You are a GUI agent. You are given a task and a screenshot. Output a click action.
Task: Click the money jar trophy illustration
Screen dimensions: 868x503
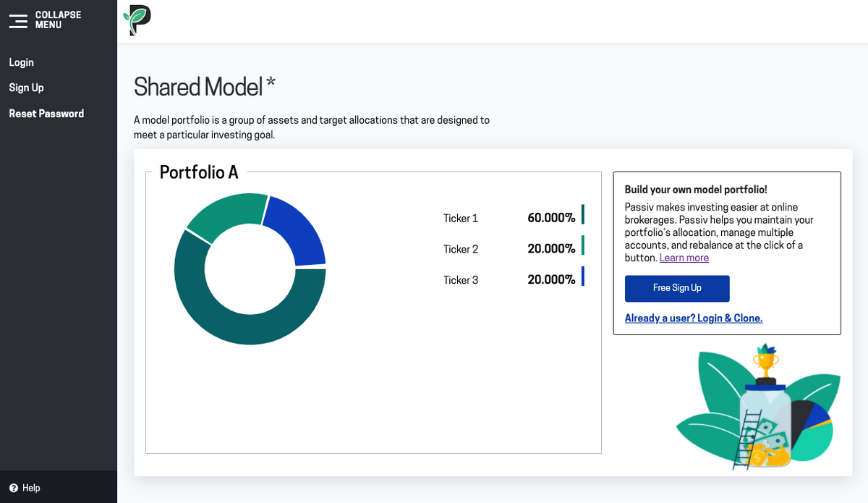click(759, 407)
